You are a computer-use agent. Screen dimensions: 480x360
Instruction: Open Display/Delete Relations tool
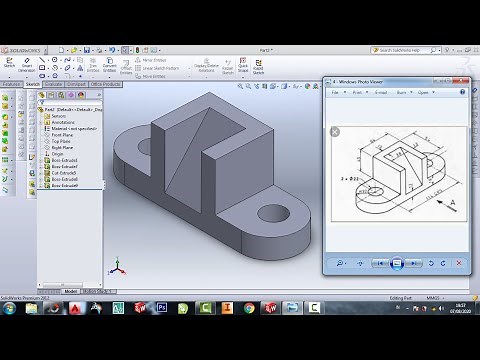tap(206, 65)
